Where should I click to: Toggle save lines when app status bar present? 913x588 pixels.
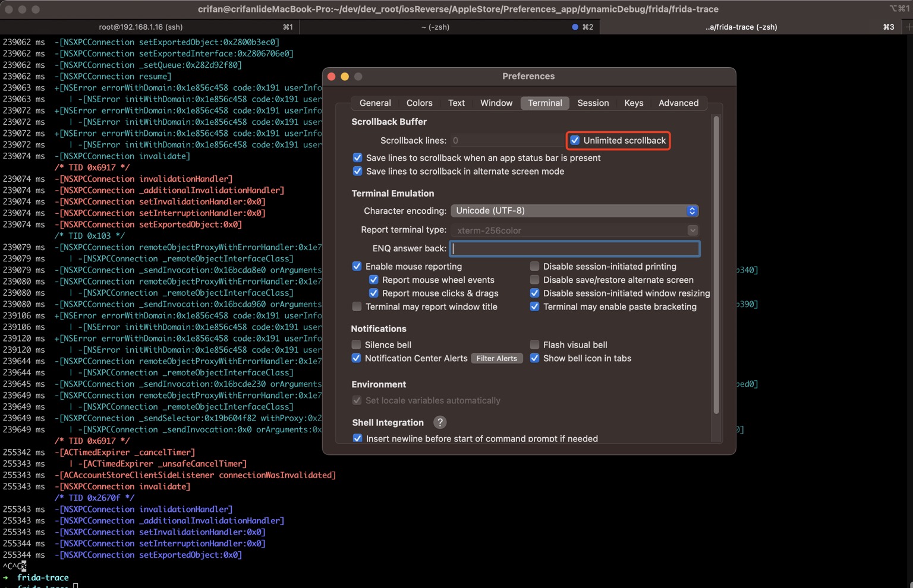click(x=357, y=157)
